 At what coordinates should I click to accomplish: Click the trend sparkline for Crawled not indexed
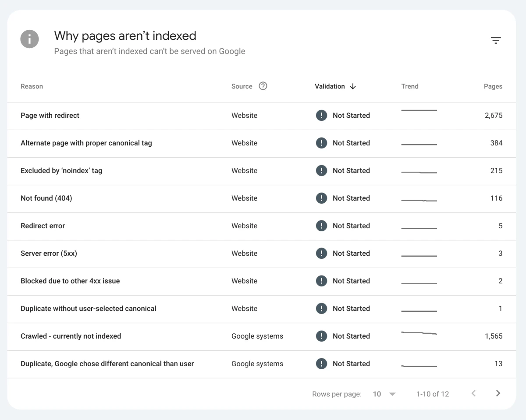coord(419,333)
